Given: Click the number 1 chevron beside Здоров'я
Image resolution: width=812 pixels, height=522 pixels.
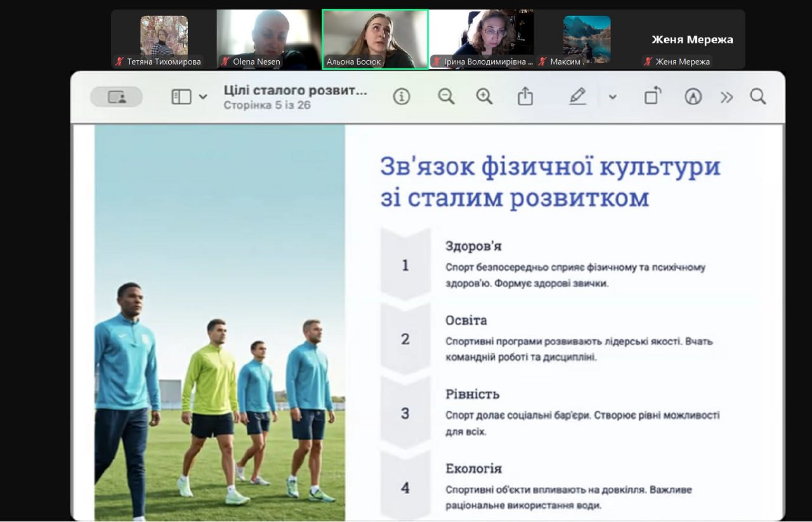Looking at the screenshot, I should 405,265.
